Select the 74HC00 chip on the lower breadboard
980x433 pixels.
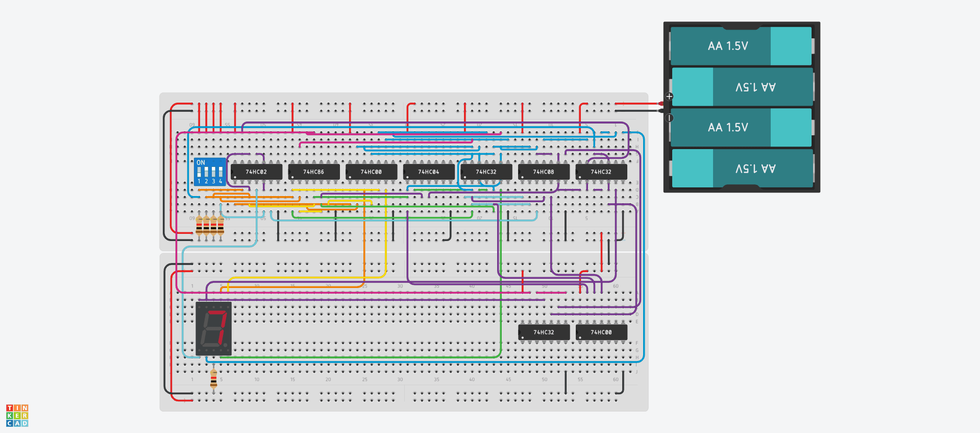[601, 332]
